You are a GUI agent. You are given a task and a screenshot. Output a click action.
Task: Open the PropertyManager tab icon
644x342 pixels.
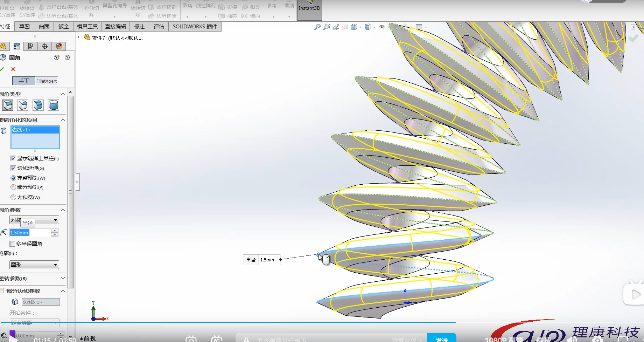(x=16, y=46)
